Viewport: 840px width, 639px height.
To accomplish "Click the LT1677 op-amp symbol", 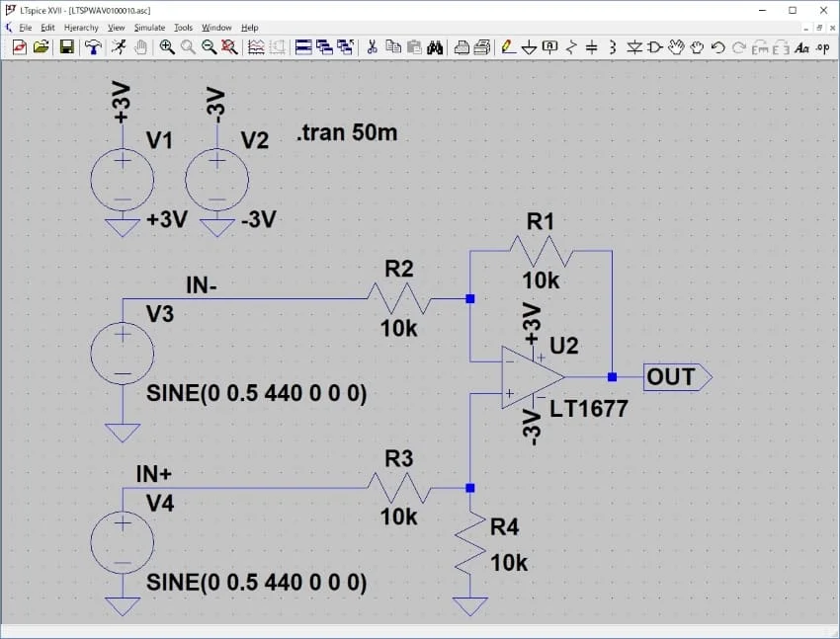I will (x=531, y=377).
